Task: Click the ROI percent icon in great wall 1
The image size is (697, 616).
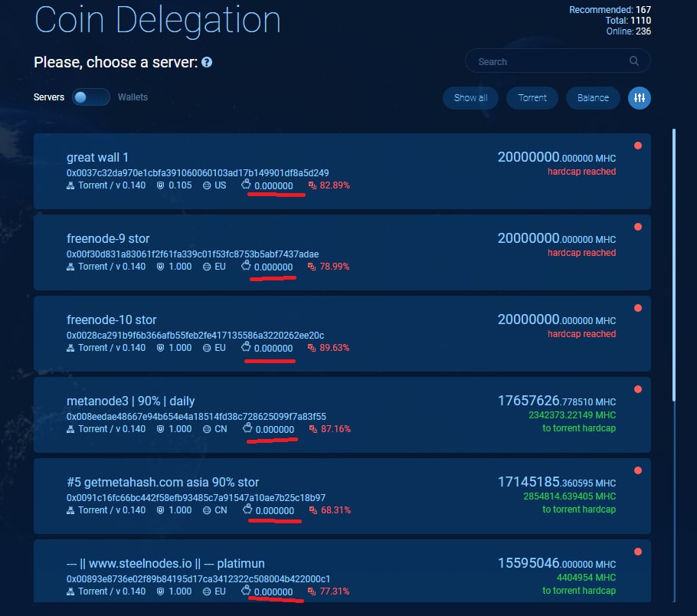Action: click(x=313, y=185)
